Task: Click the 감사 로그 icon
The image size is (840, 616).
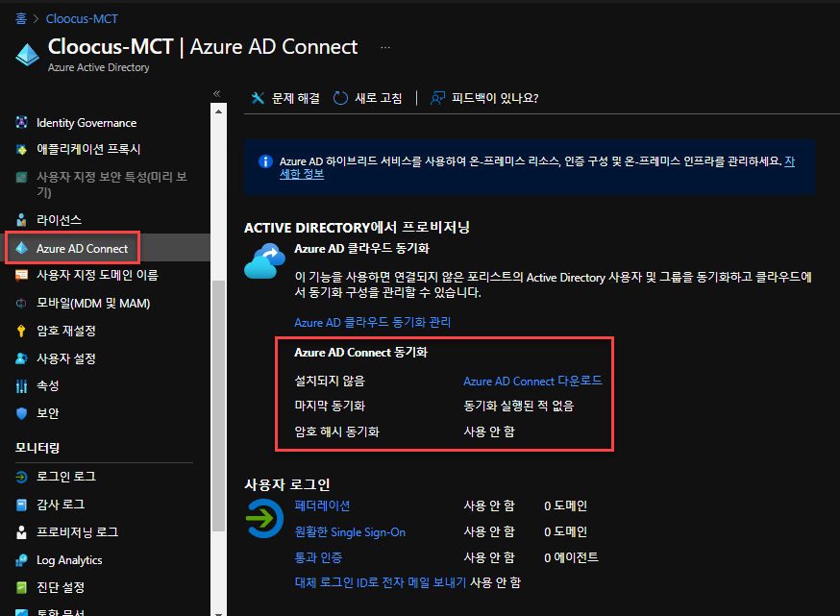Action: click(x=21, y=505)
